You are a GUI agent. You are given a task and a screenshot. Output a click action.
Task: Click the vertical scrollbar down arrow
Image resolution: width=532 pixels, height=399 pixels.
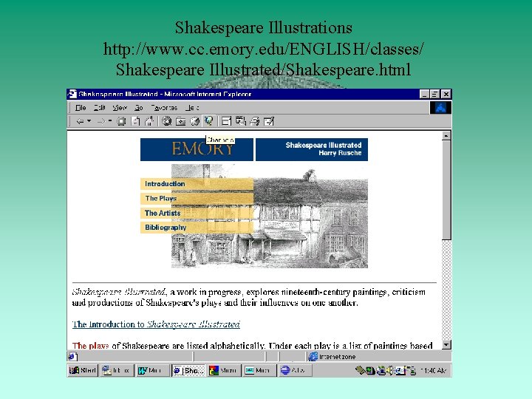tap(446, 345)
